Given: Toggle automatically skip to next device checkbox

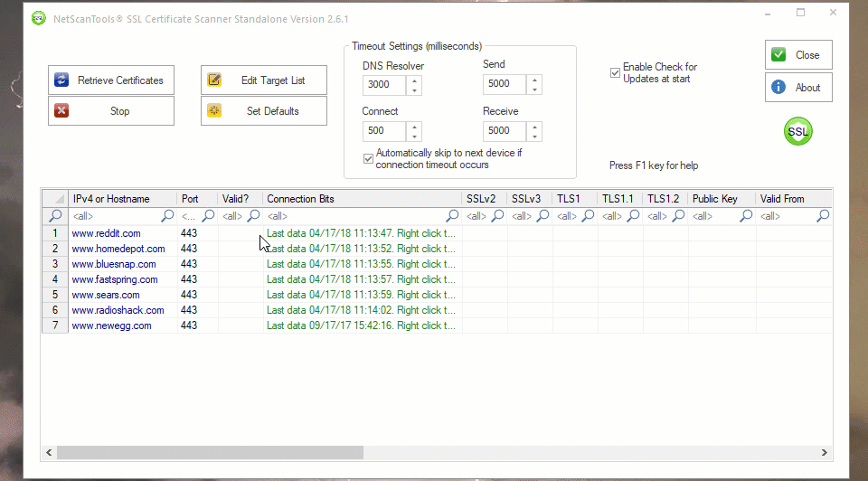Looking at the screenshot, I should click(368, 159).
